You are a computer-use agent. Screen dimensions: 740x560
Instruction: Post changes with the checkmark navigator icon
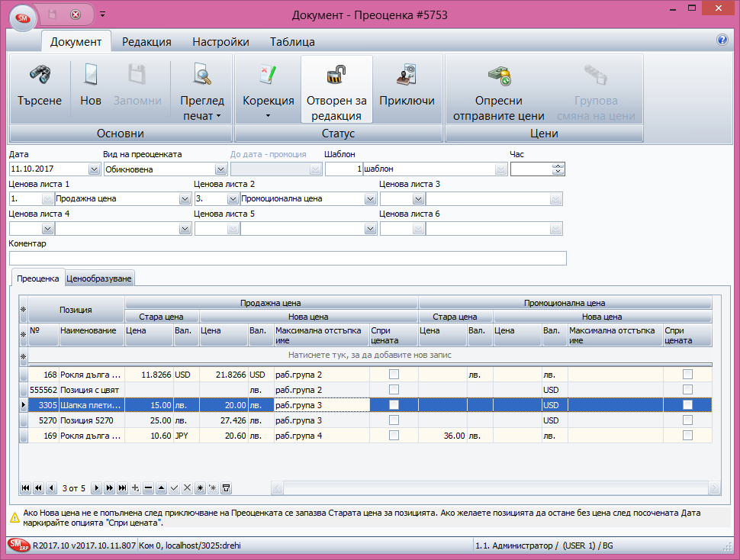tap(174, 488)
